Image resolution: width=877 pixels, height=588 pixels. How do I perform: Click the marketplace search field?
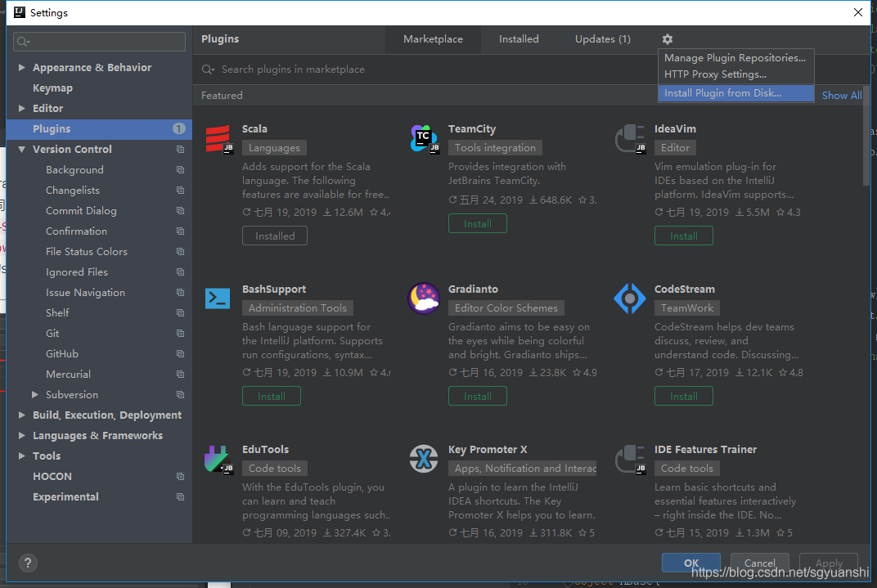(368, 69)
